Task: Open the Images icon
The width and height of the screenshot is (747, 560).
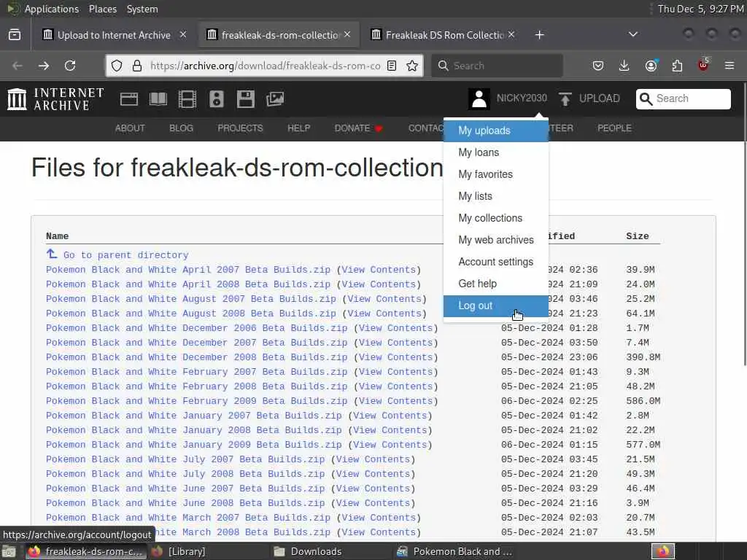Action: click(275, 99)
